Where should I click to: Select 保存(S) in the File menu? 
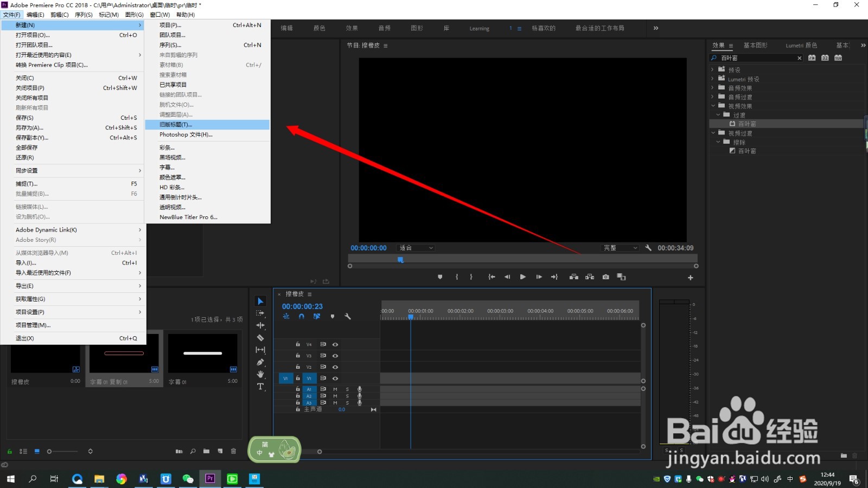(x=73, y=118)
